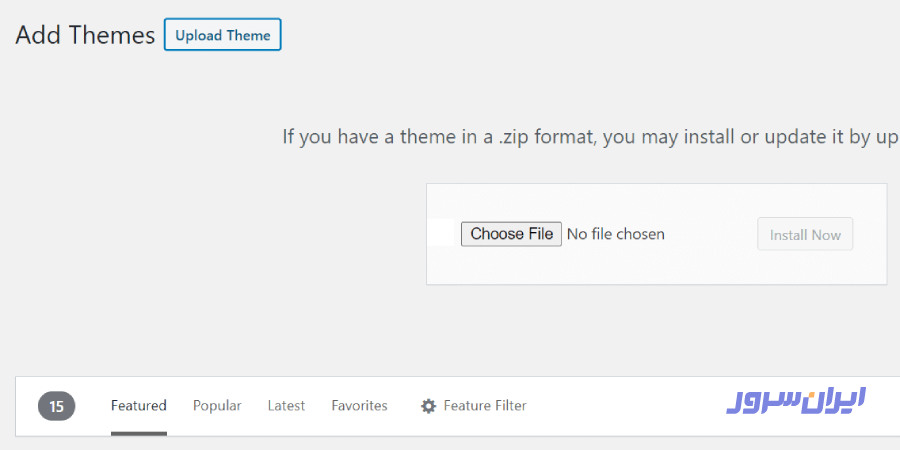Click the Install Now button

805,235
